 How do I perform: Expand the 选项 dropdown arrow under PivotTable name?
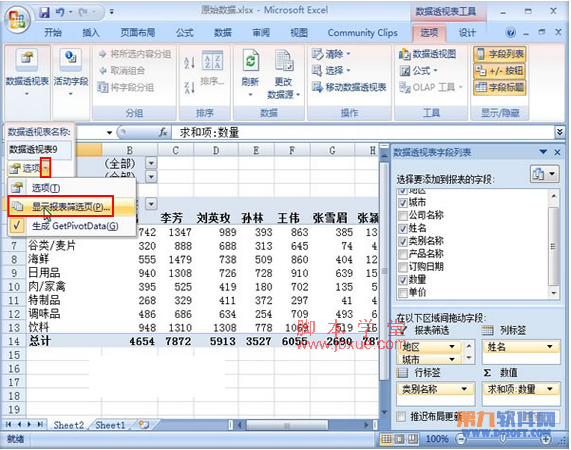click(x=46, y=168)
